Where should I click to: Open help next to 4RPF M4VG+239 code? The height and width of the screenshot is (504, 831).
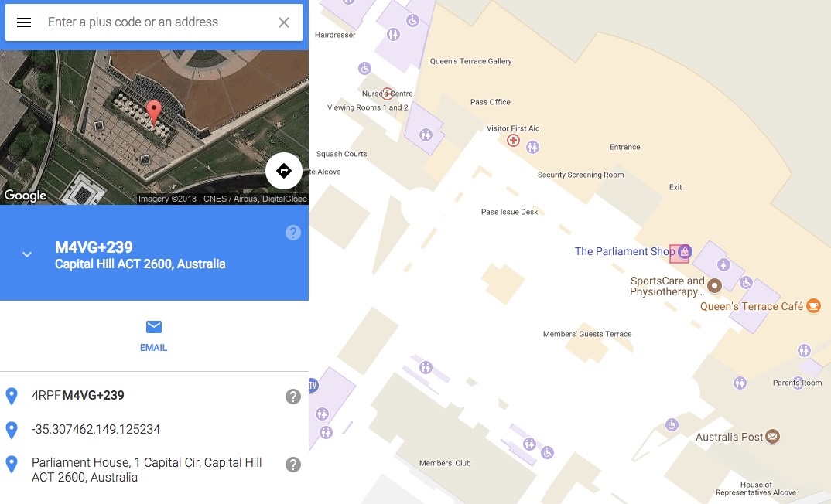[293, 397]
